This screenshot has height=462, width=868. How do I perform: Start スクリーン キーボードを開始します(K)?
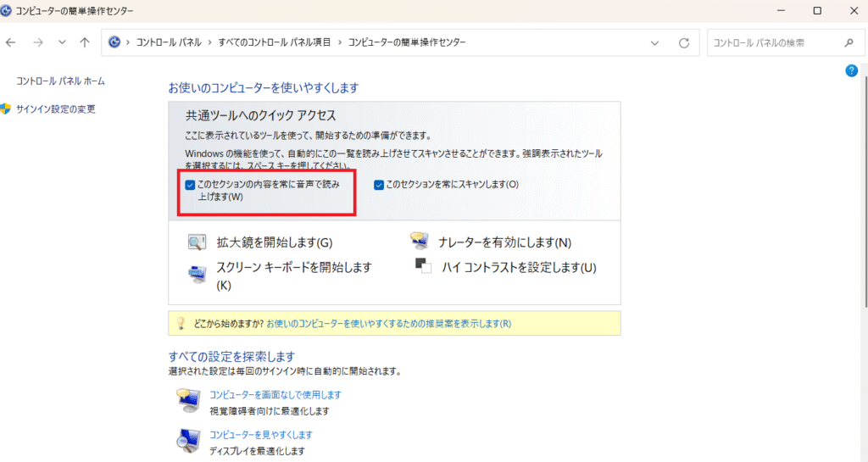tap(294, 276)
